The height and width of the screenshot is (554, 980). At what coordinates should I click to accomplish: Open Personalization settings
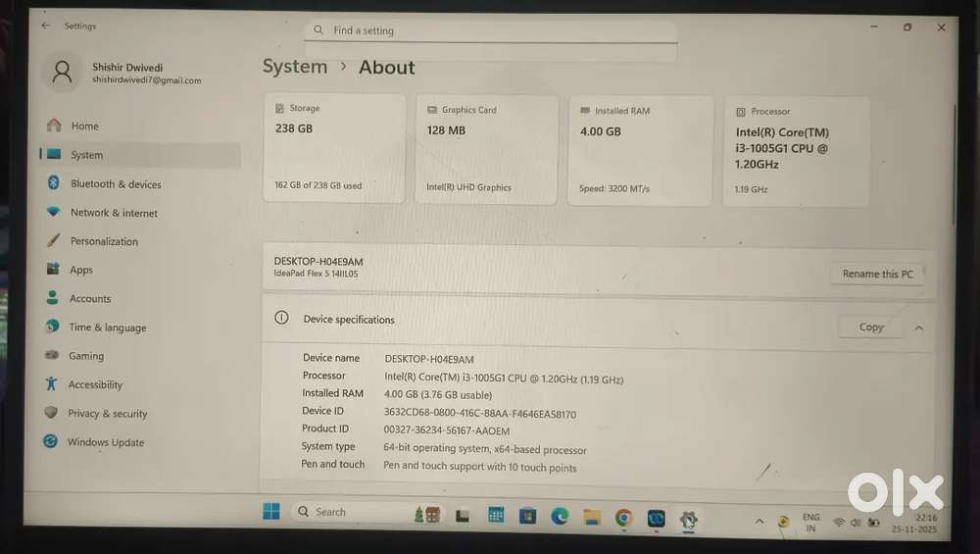click(x=103, y=241)
